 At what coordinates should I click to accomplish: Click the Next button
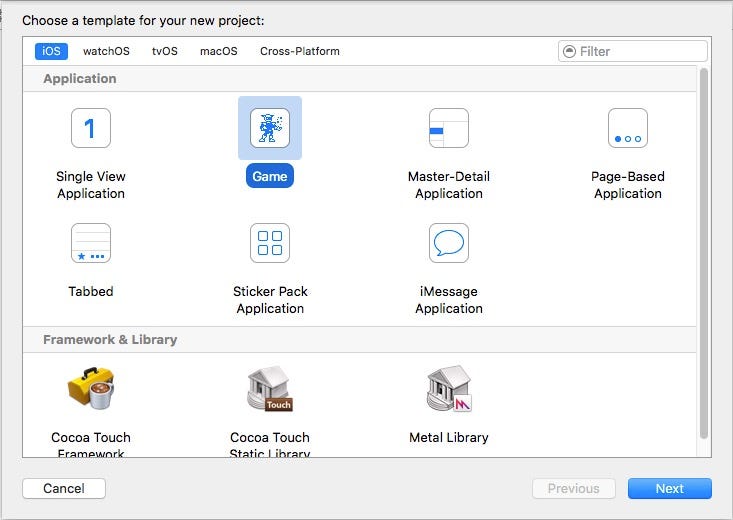pos(669,488)
